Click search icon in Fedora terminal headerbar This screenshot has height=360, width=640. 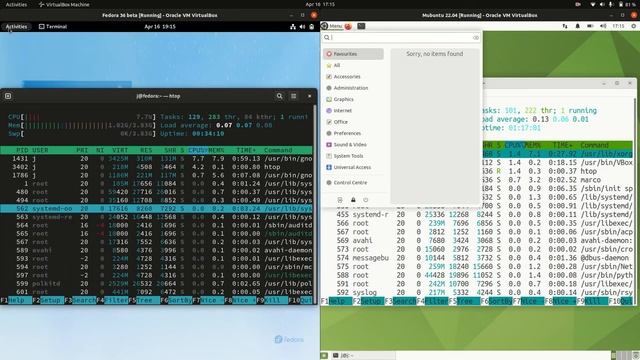click(280, 96)
